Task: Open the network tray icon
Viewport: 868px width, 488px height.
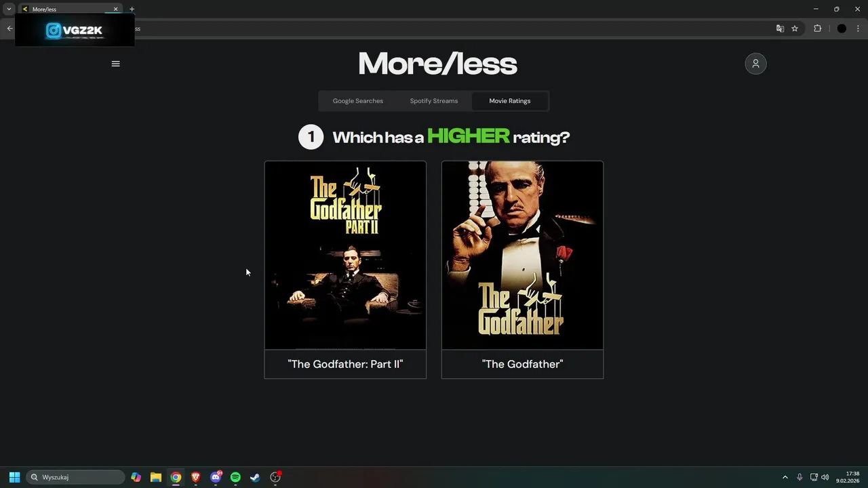Action: [x=814, y=477]
